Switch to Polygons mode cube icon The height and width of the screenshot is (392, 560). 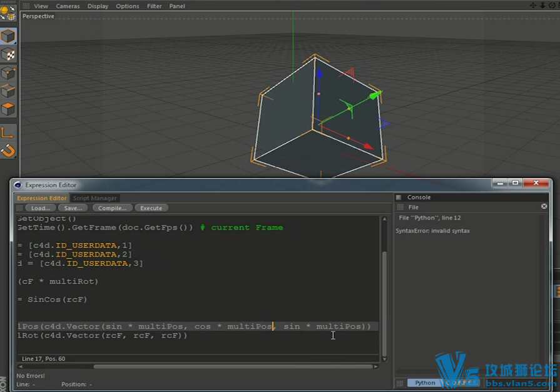coord(8,109)
